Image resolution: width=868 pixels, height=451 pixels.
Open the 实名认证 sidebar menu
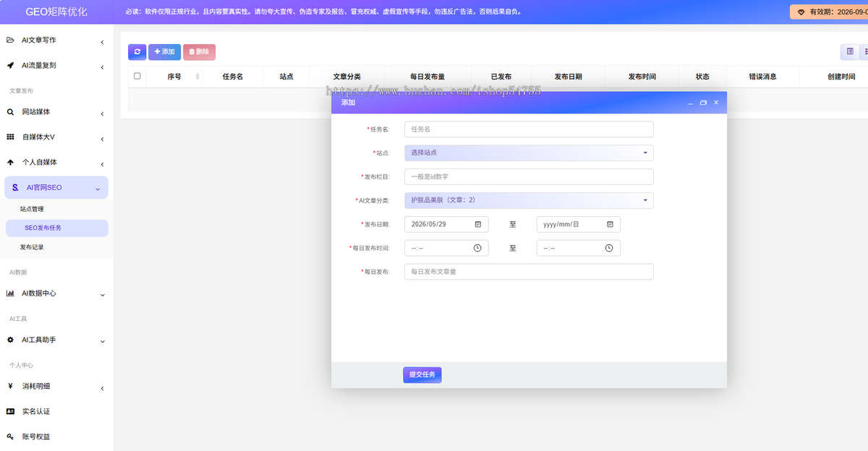point(56,411)
